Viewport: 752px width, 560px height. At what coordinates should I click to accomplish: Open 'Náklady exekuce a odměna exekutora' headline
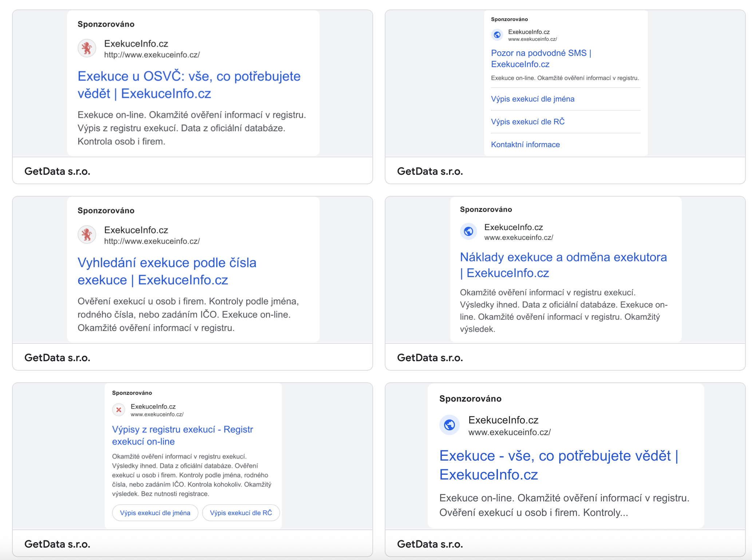[563, 265]
